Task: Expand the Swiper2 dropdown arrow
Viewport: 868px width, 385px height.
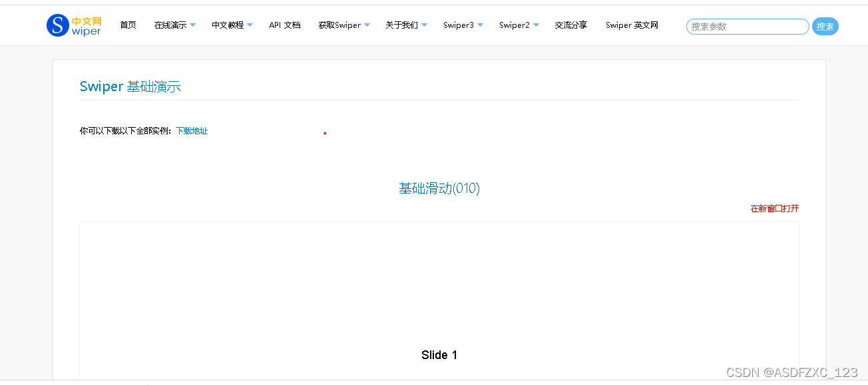Action: tap(536, 25)
